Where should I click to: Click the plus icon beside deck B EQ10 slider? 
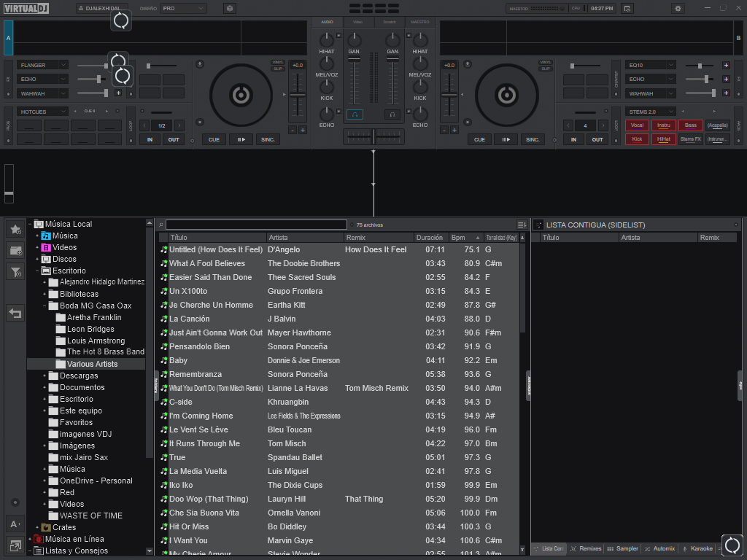[x=726, y=65]
